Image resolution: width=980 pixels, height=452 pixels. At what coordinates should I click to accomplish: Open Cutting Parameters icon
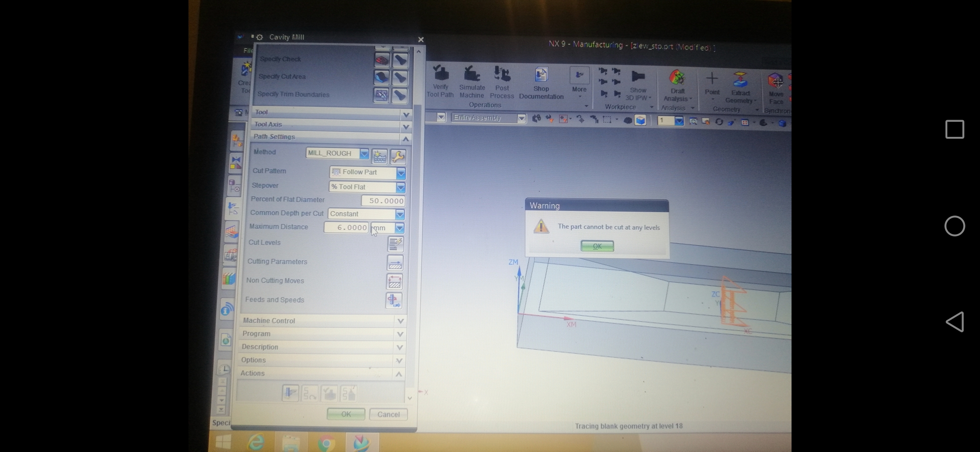pos(395,263)
